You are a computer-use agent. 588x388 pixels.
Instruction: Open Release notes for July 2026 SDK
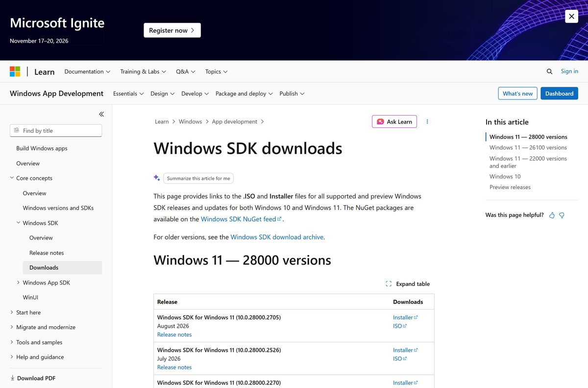point(174,367)
